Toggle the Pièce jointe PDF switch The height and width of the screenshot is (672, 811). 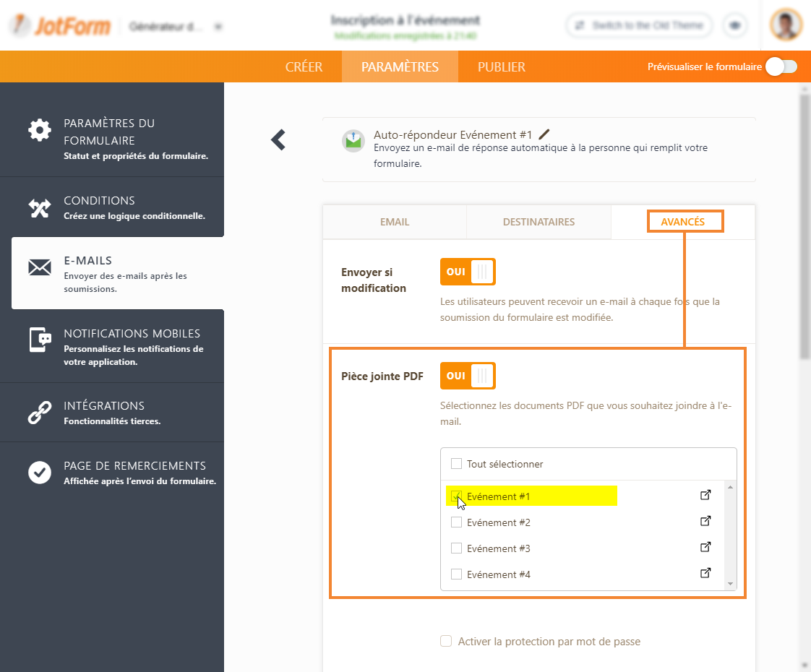[x=468, y=376]
